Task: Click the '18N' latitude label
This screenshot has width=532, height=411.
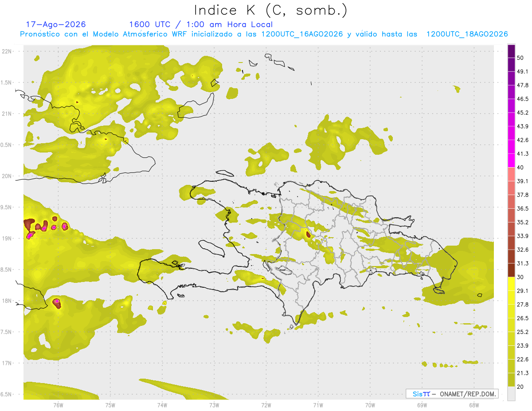Action: (7, 301)
